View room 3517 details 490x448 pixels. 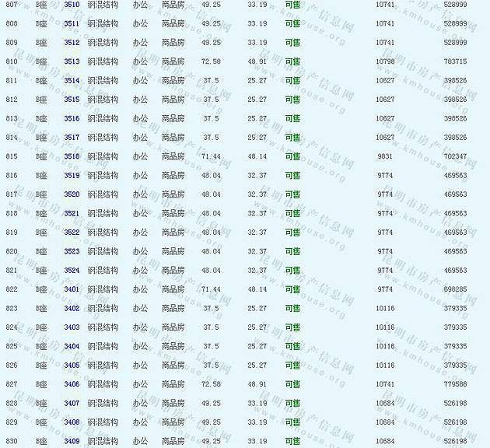[x=72, y=138]
